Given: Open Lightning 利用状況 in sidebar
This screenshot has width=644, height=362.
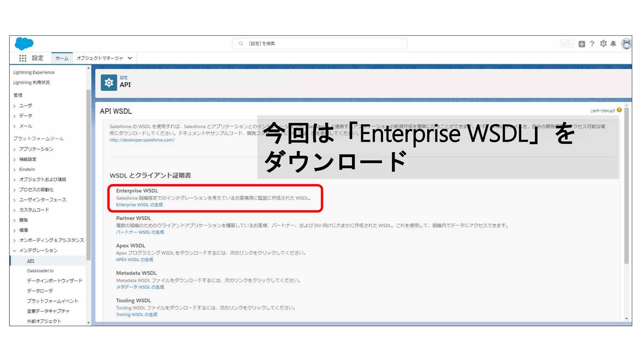Looking at the screenshot, I should [31, 82].
